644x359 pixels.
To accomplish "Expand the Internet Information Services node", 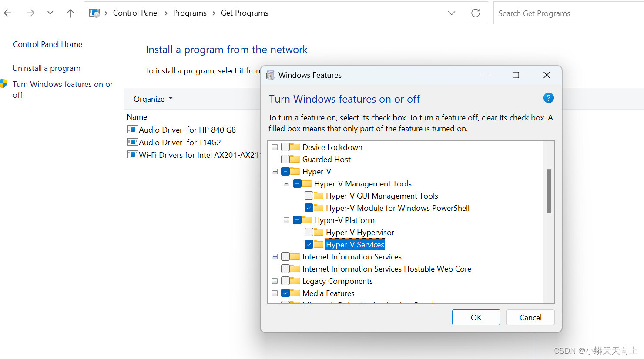I will [x=275, y=257].
